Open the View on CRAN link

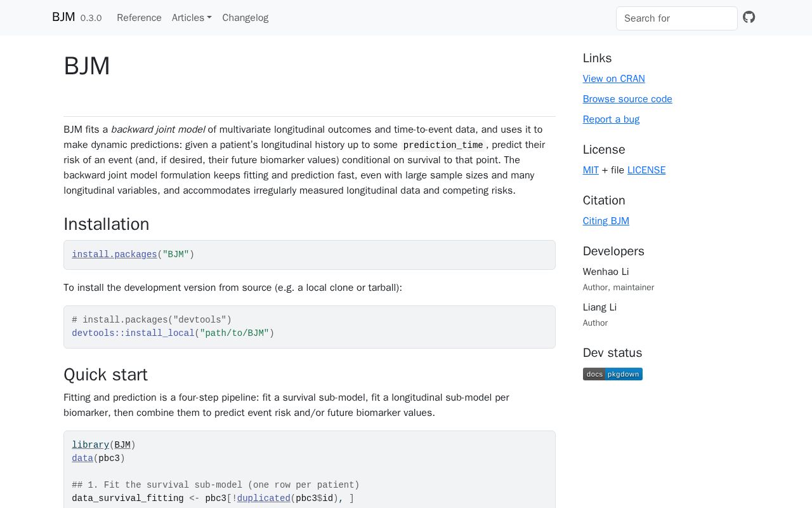coord(614,79)
